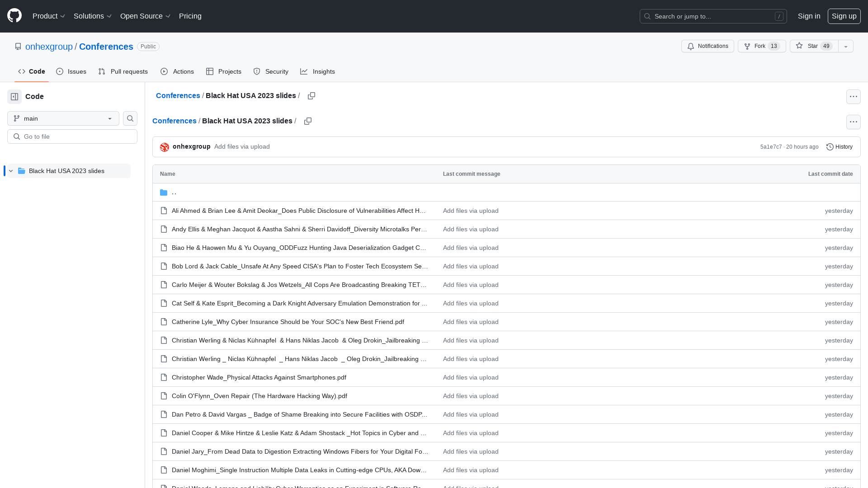Click the Fork icon to fork repository
Viewport: 868px width, 488px height.
pyautogui.click(x=747, y=46)
